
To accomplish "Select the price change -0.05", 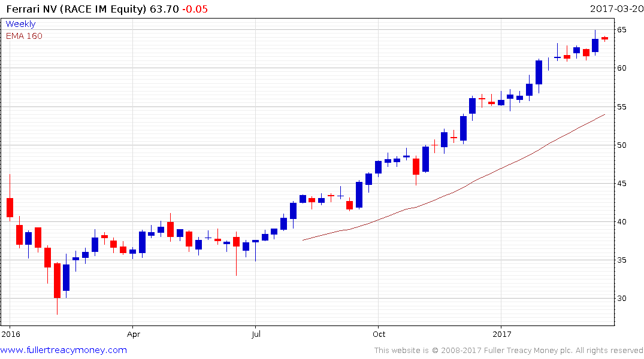I will (195, 9).
